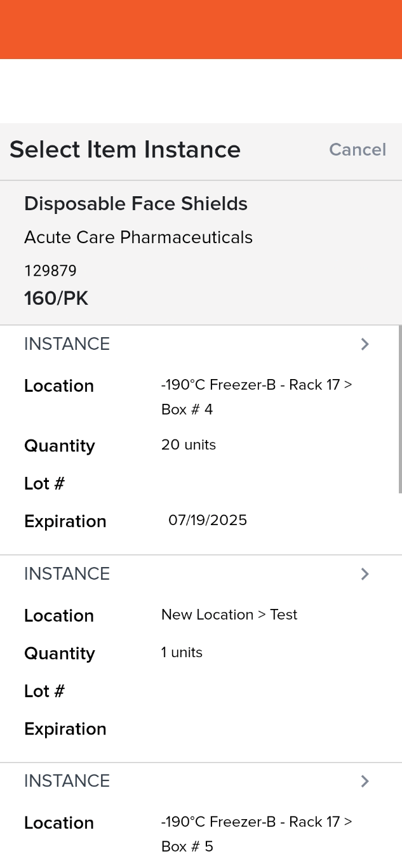Select item number 129879
This screenshot has width=402, height=868.
pos(50,270)
